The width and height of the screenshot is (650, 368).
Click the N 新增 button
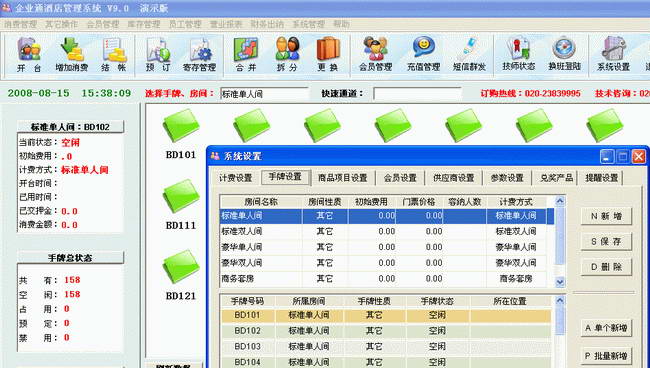click(x=606, y=216)
